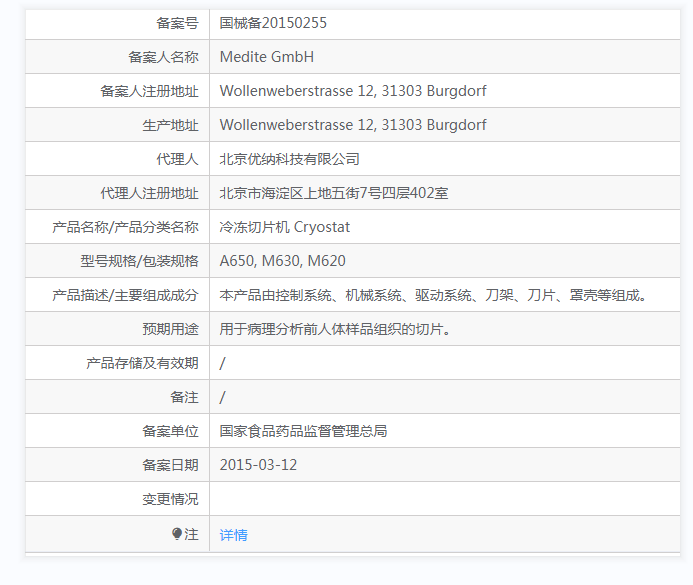
Task: Click the 型号规格/包装规格 label
Action: [139, 261]
